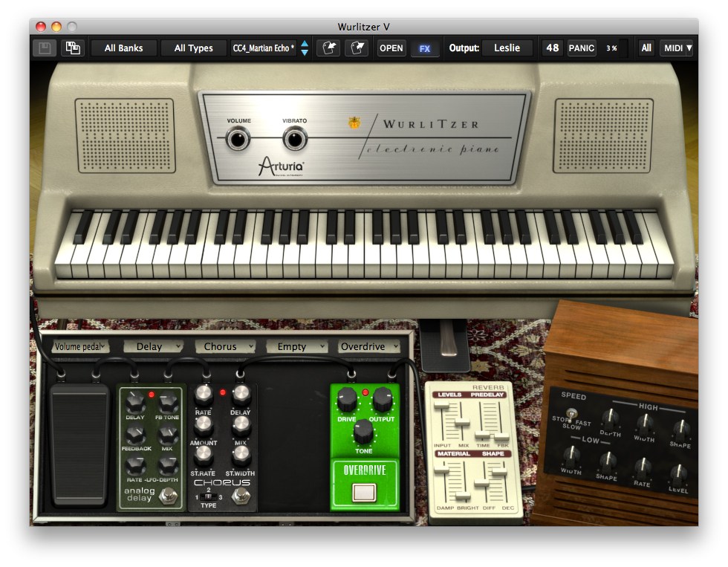Adjust the Reverb MIX level slider
728x567 pixels.
[462, 421]
